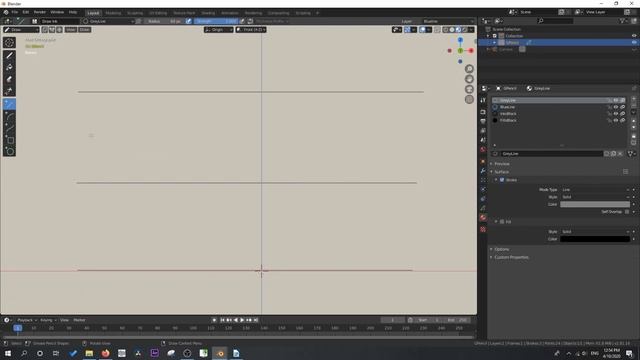Open the Render menu
The height and width of the screenshot is (360, 640).
tap(40, 12)
